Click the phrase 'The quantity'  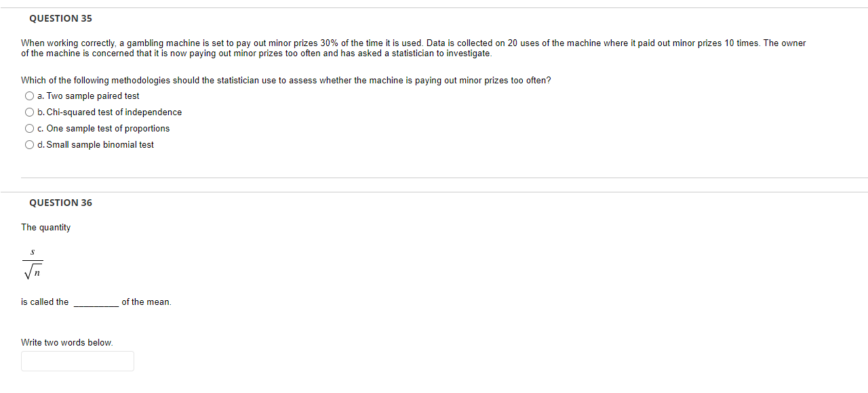point(45,227)
